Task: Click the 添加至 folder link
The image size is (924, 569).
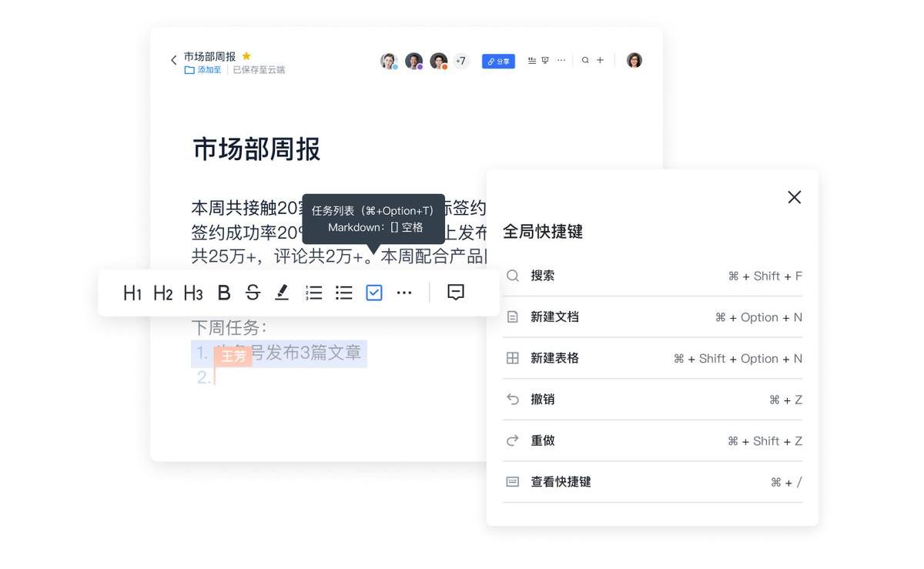Action: [203, 70]
